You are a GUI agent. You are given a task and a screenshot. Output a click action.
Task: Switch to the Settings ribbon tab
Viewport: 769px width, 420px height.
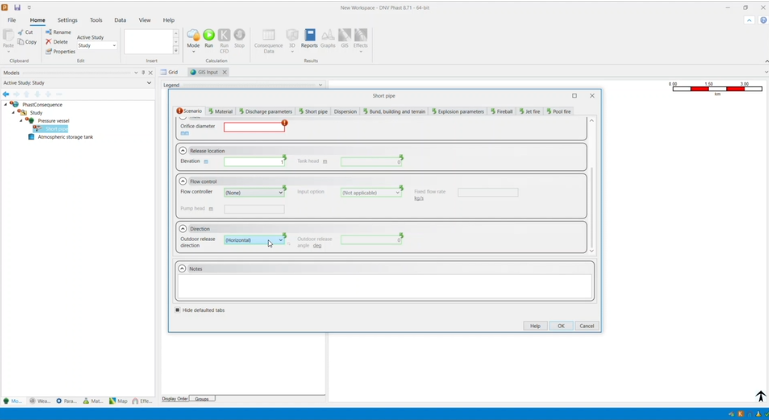(x=67, y=20)
